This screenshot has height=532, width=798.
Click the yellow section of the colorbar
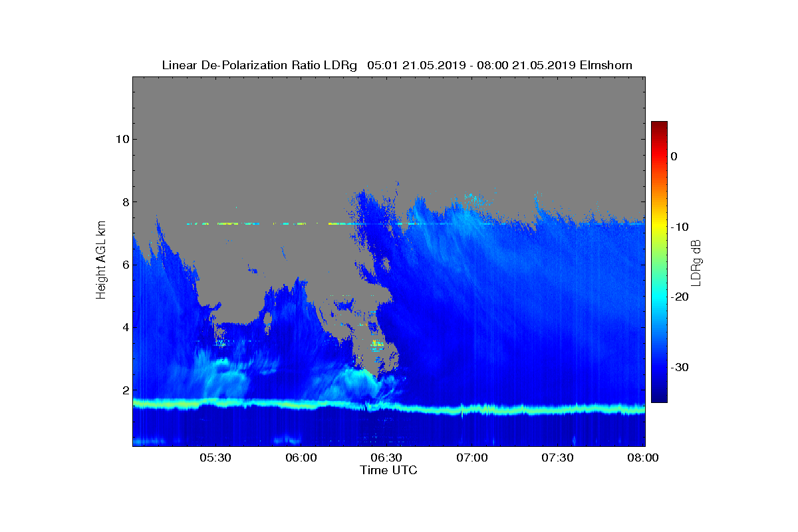click(x=659, y=227)
